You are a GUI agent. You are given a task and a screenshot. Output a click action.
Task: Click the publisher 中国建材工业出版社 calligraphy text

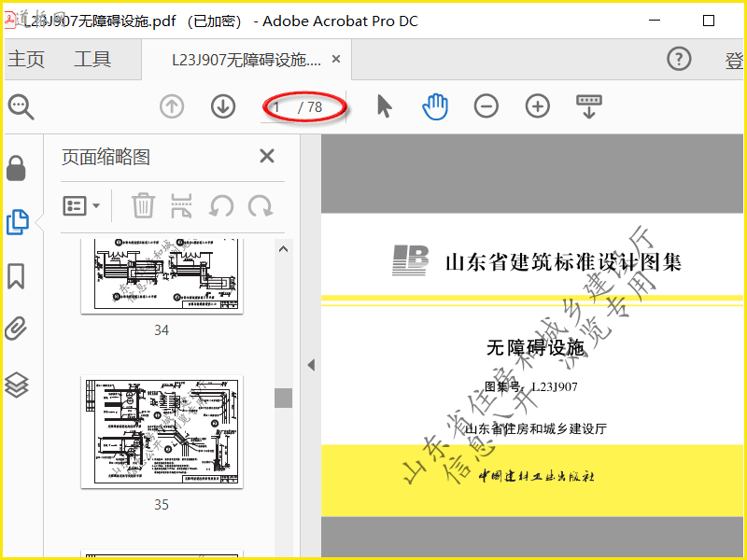click(536, 476)
